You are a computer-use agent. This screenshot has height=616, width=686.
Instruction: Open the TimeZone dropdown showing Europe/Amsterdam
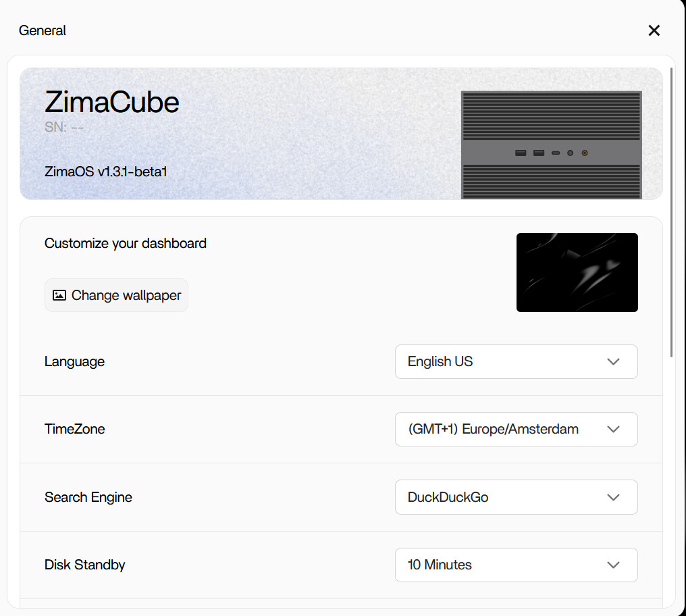tap(516, 429)
